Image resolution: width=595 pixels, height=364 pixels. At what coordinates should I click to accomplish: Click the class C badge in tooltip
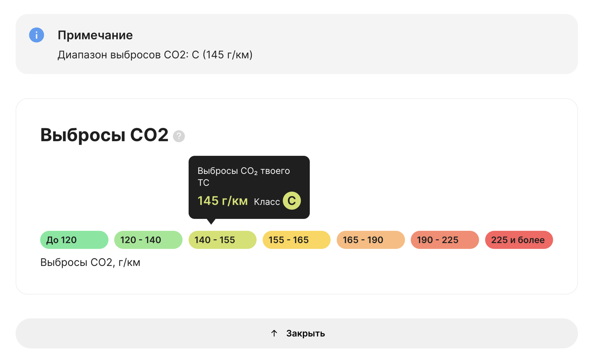click(x=292, y=201)
